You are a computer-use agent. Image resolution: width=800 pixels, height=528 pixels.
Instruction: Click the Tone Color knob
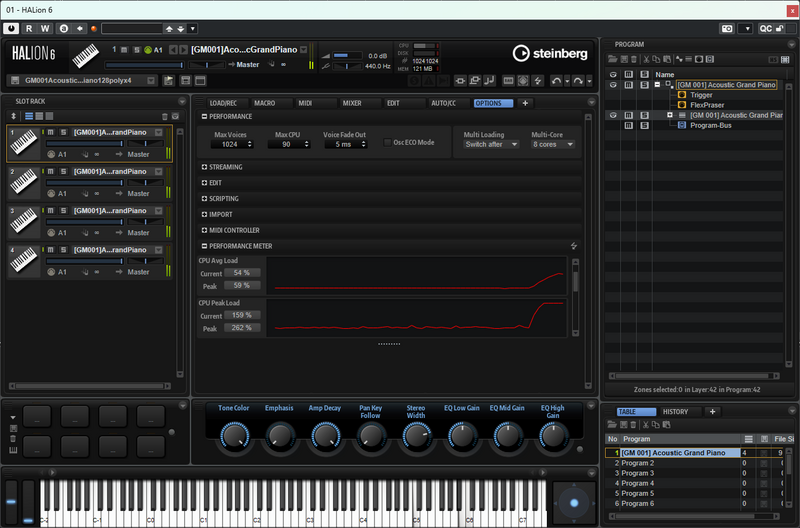[x=234, y=437]
